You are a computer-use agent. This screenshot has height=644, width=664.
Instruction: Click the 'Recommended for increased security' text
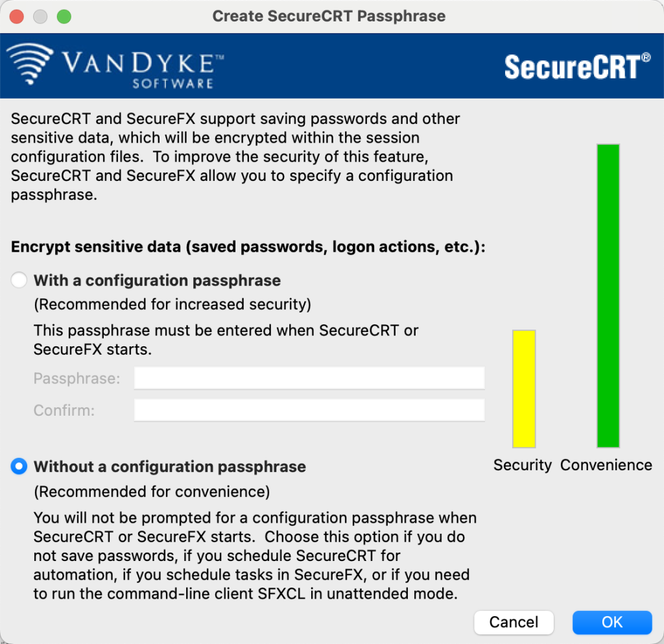172,304
